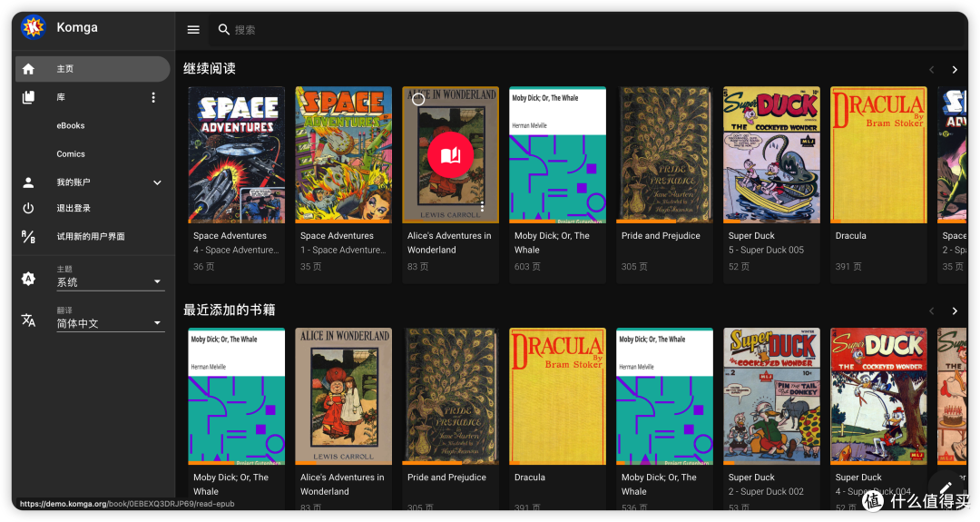The width and height of the screenshot is (980, 522).
Task: Click the search magnifier icon
Action: (x=224, y=29)
